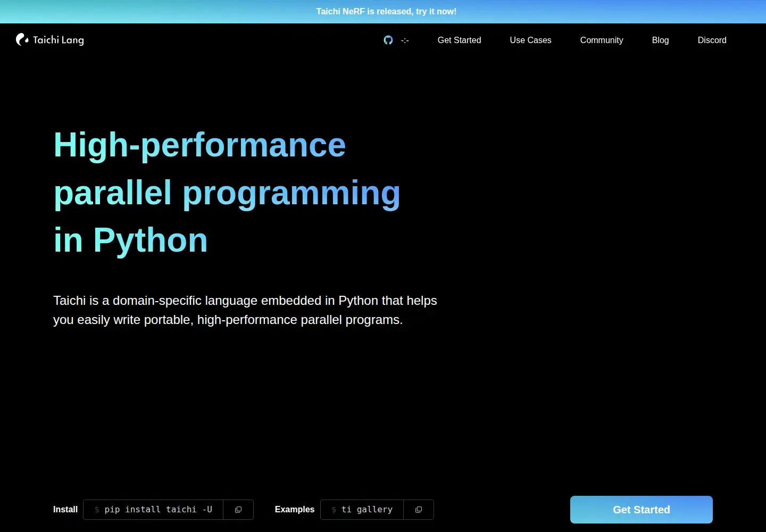Open the Get Started nav item
Image resolution: width=766 pixels, height=532 pixels.
tap(459, 40)
